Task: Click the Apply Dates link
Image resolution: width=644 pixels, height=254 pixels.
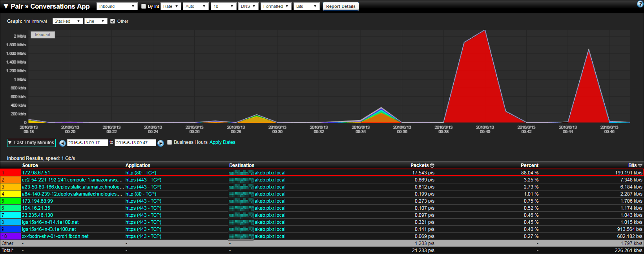Action: 223,142
